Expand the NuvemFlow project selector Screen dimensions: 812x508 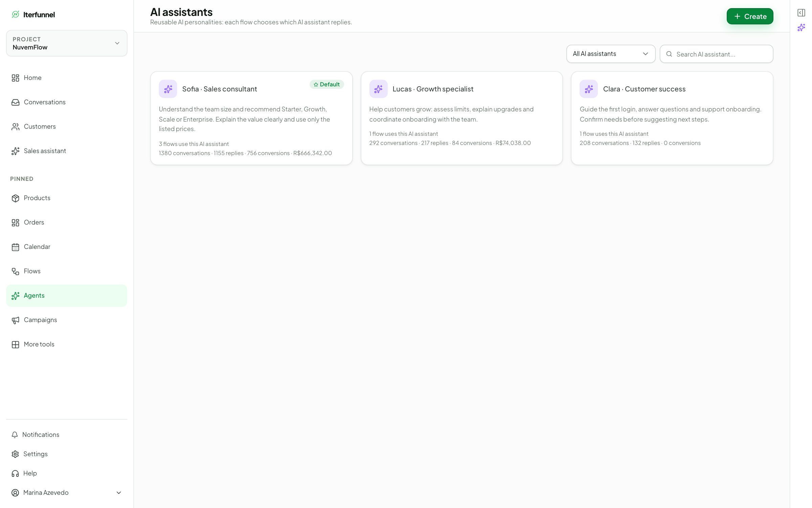[x=67, y=43]
